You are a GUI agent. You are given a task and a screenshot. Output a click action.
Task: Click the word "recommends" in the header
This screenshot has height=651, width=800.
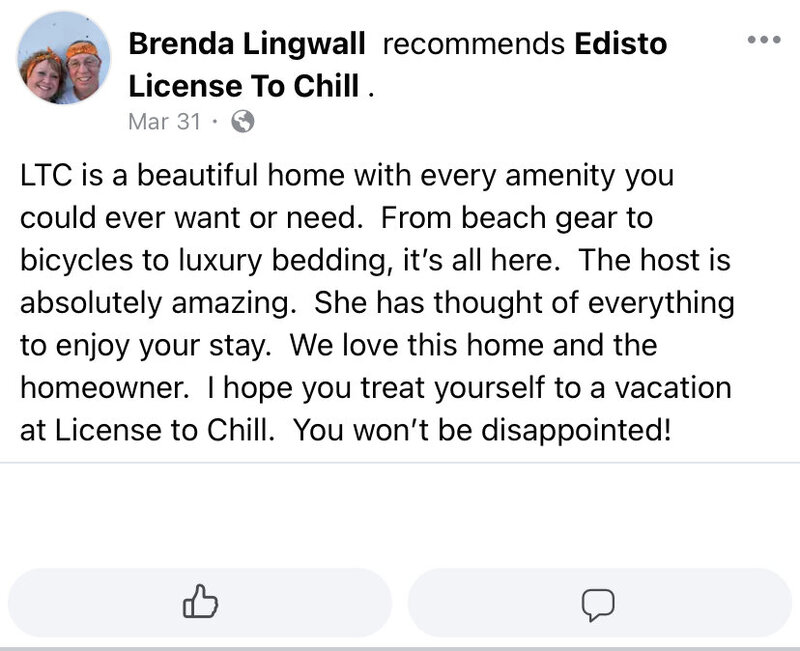tap(474, 44)
